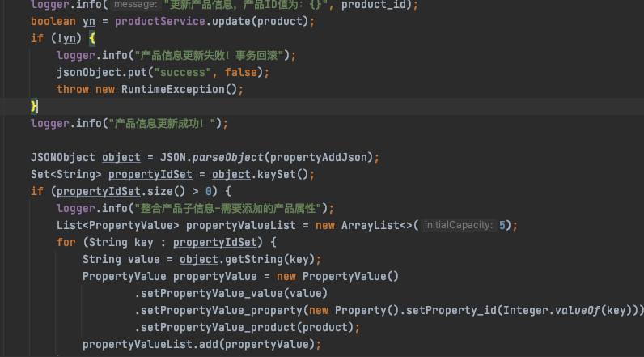Click 'setProperty_id' method call
The height and width of the screenshot is (357, 644).
click(x=451, y=310)
